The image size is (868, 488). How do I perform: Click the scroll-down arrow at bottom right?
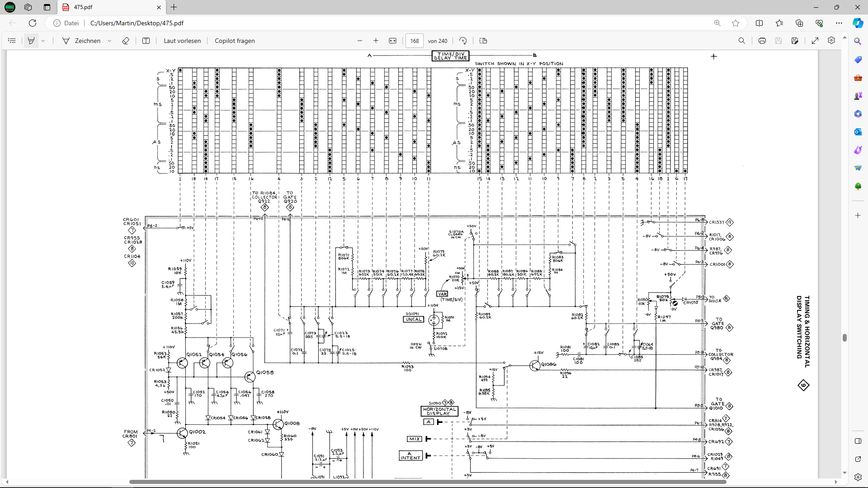[x=844, y=473]
